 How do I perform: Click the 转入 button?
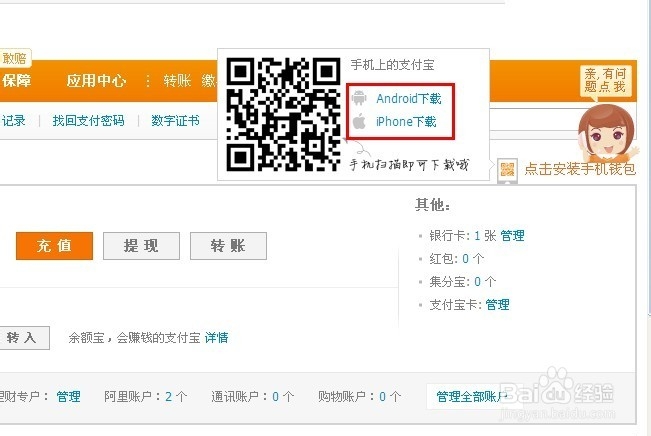click(22, 338)
